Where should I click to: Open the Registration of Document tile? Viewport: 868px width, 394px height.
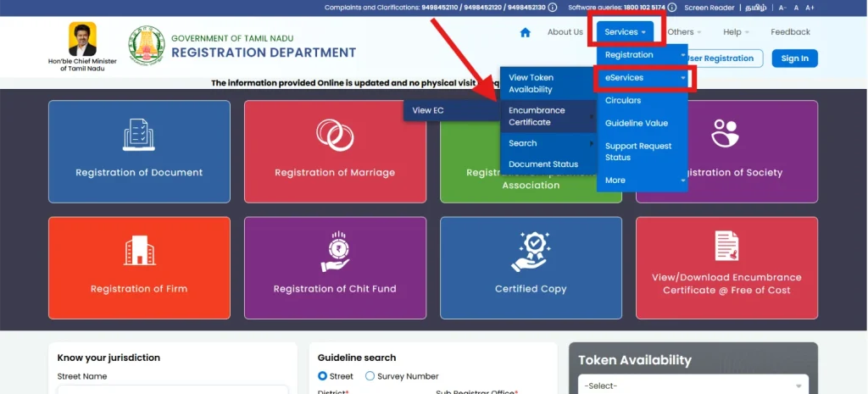(x=139, y=152)
